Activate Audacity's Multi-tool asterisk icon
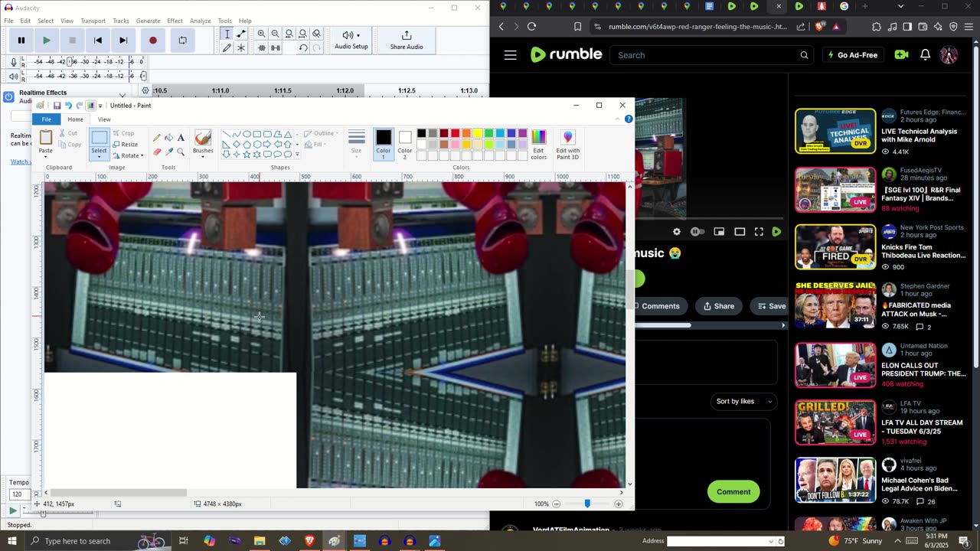The height and width of the screenshot is (551, 980). click(241, 47)
